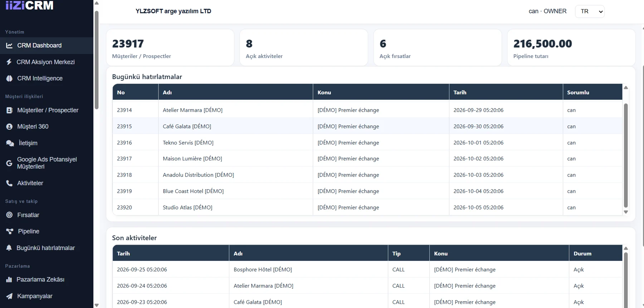Click the bar chart icon for Pazarlama Zekâsı

tap(9, 279)
